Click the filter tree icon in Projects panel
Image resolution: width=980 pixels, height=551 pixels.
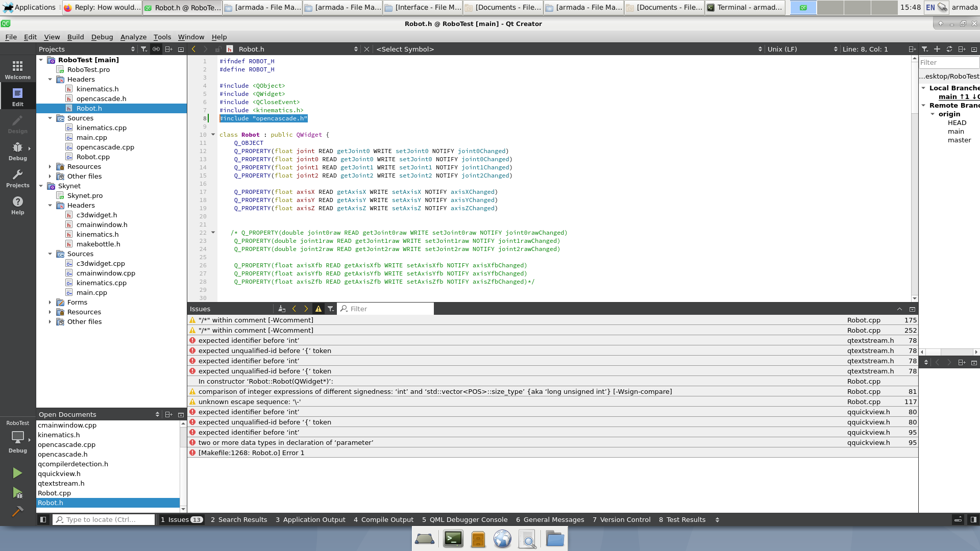[x=144, y=49]
